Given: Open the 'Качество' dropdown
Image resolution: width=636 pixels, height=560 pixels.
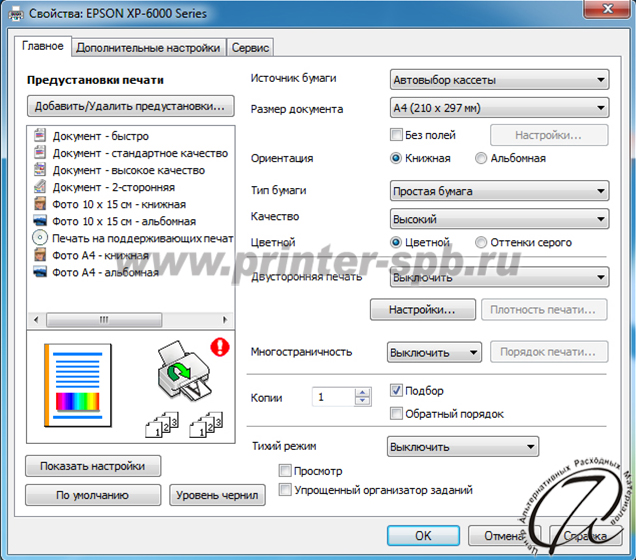Looking at the screenshot, I should [x=499, y=219].
